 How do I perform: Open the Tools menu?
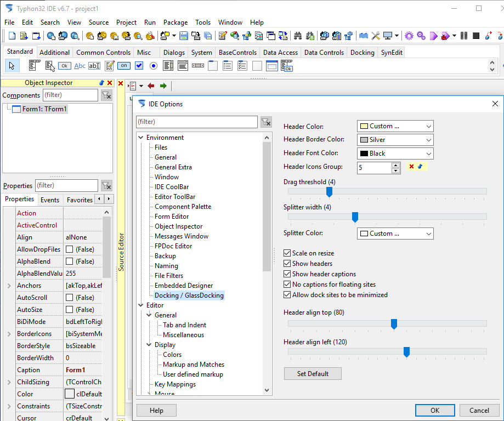click(x=203, y=22)
